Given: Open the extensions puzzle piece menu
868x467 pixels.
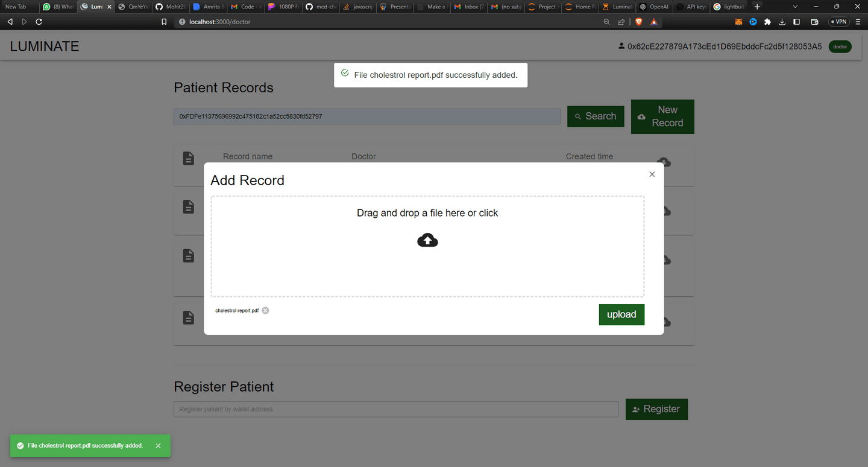Looking at the screenshot, I should point(767,22).
